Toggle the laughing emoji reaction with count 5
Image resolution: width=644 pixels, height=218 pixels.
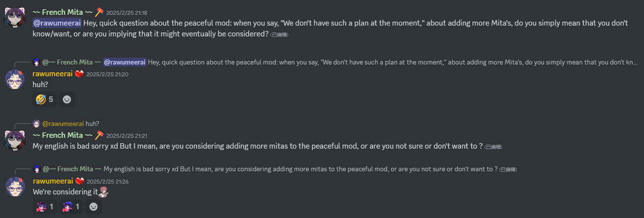coord(45,99)
